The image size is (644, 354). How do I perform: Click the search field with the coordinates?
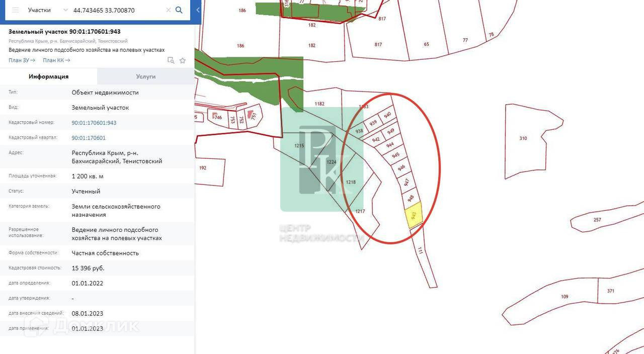tap(118, 10)
